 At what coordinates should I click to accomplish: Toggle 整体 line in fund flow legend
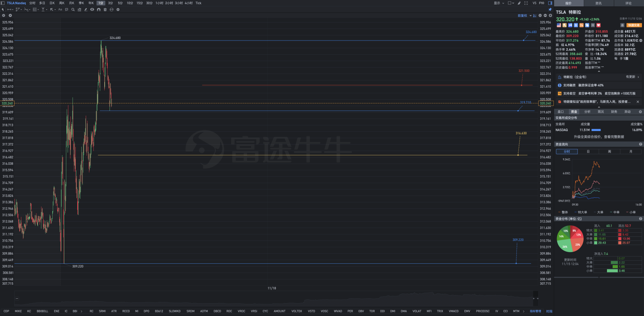563,212
